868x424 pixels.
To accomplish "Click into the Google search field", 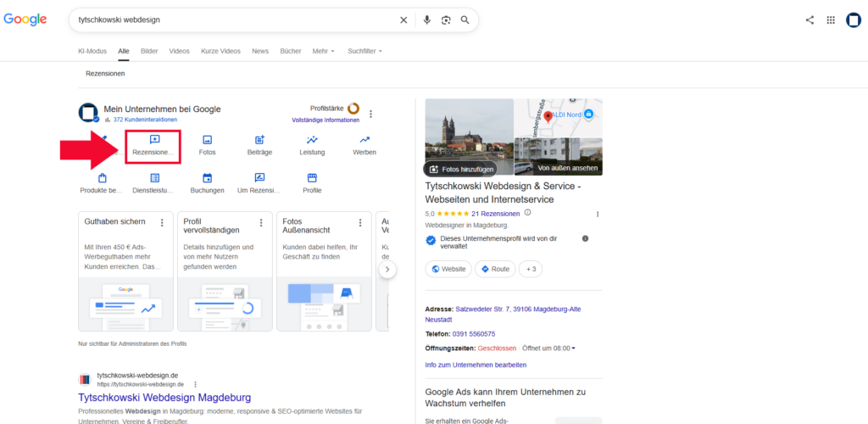I will (x=236, y=20).
